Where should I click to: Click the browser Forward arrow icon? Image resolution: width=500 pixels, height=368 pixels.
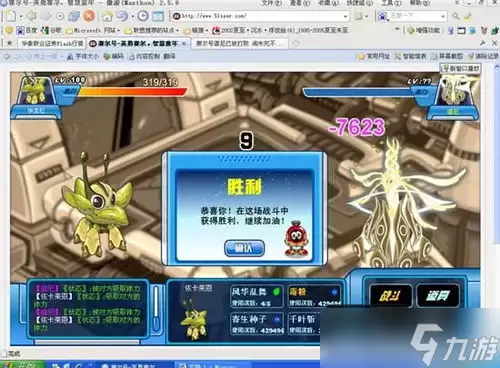click(x=46, y=16)
